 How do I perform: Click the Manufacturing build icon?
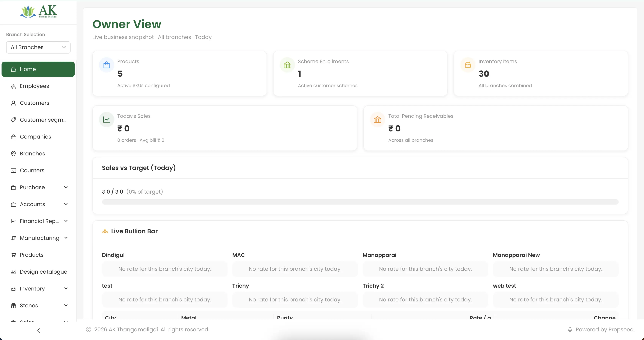pos(13,238)
